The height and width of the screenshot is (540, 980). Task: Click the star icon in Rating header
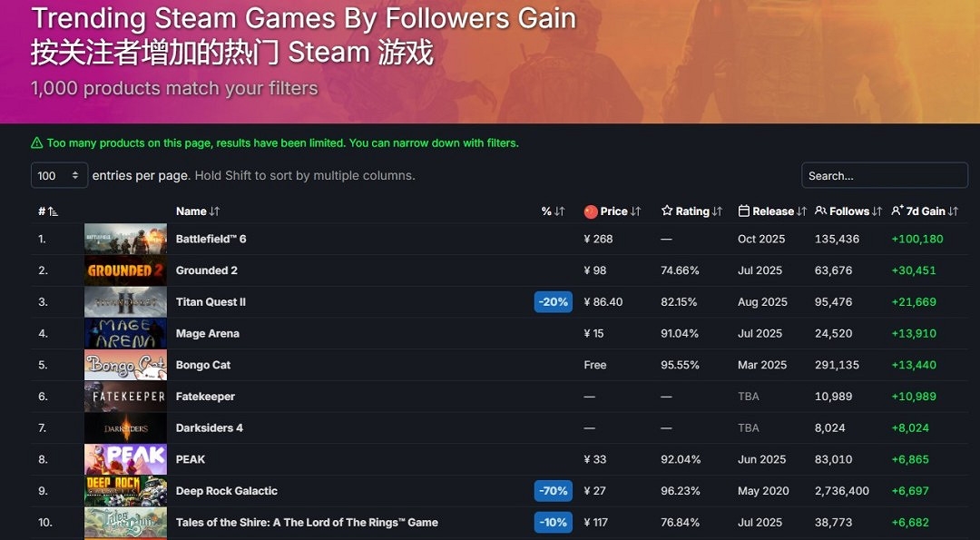click(x=667, y=211)
